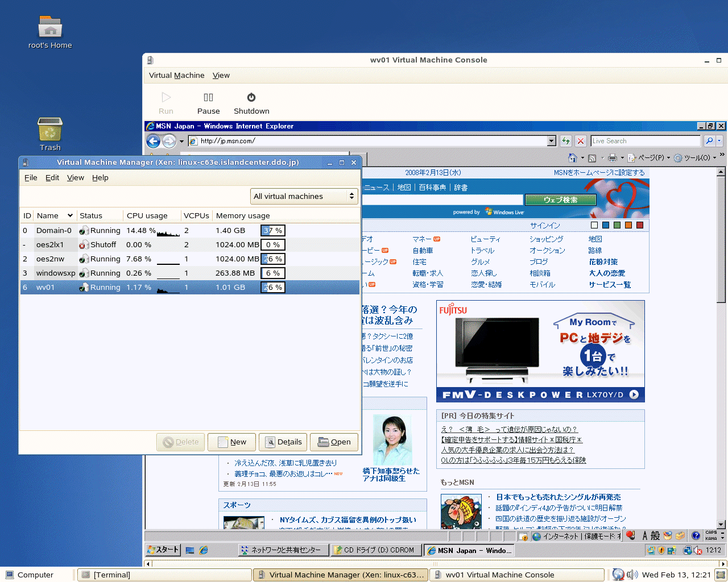Viewport: 728px width, 582px height.
Task: Click the Show Desktop quick launch icon
Action: 190,550
